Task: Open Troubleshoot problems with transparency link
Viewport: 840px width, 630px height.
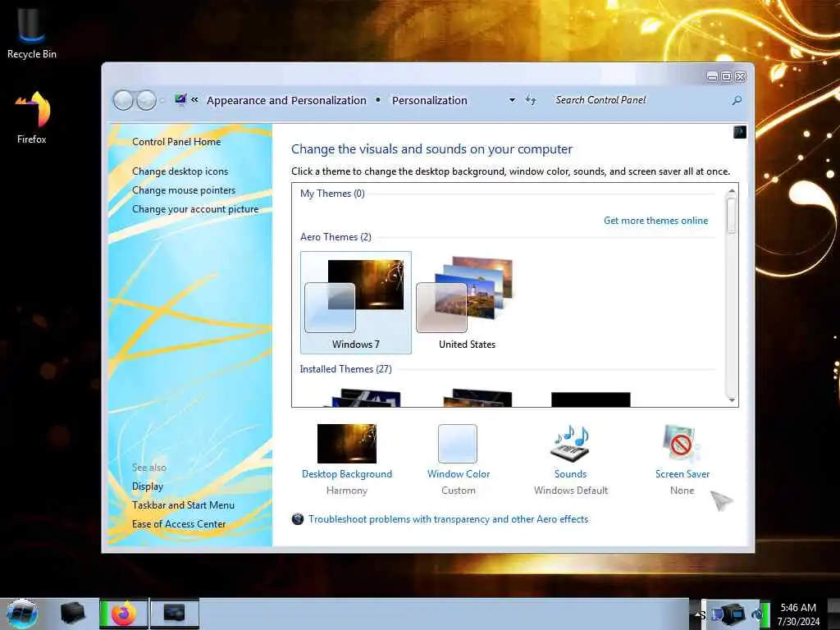Action: [x=449, y=519]
